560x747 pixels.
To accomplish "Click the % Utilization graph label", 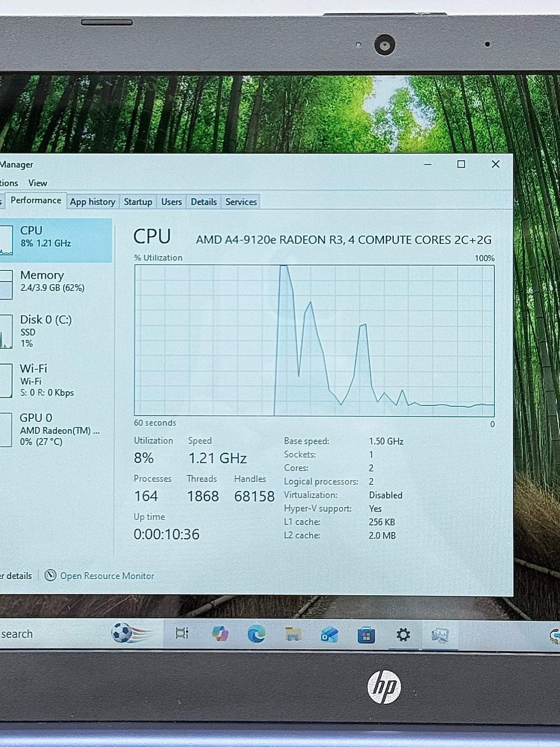I will [158, 258].
